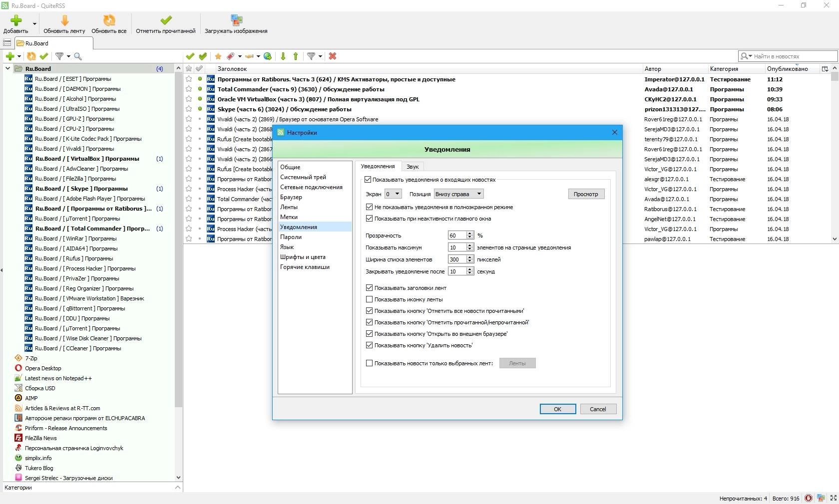Click Cancel in the Настройки dialog
This screenshot has width=839, height=504.
point(598,409)
